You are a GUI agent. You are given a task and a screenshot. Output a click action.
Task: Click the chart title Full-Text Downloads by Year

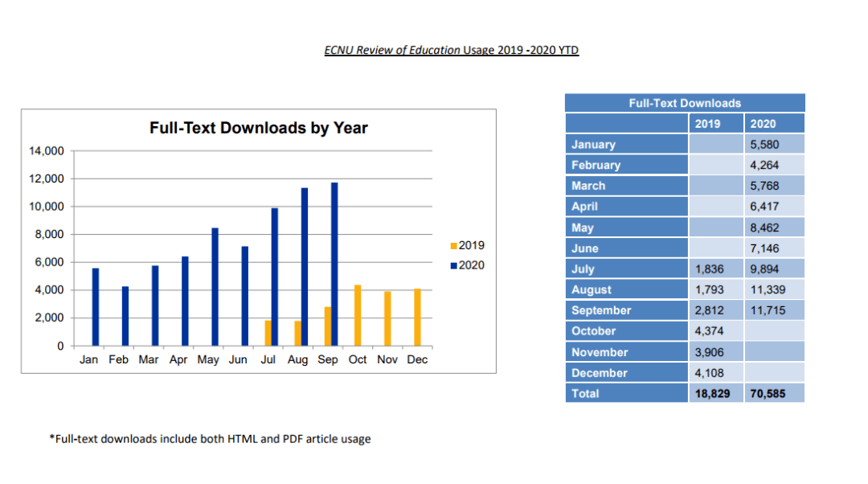(x=259, y=128)
